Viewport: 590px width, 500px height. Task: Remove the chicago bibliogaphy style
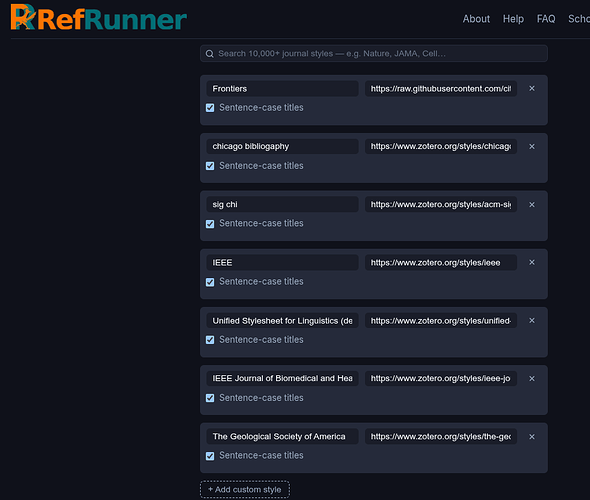pos(532,146)
